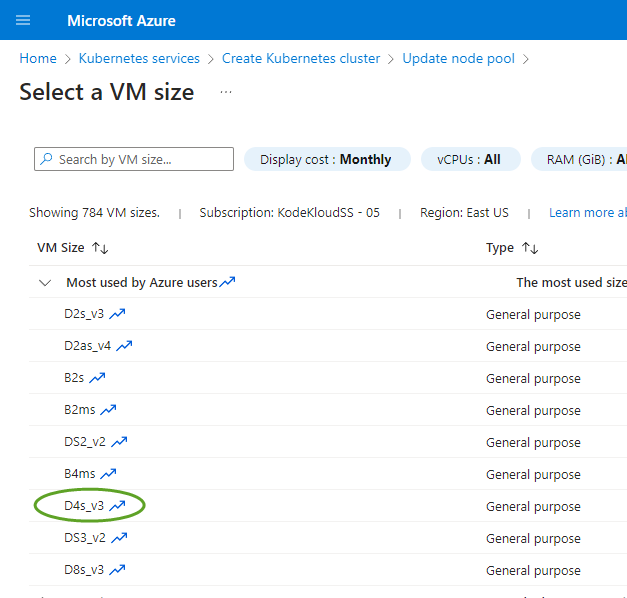Screen dimensions: 627x598
Task: Click the trending icon next to B2ms
Action: pos(108,410)
